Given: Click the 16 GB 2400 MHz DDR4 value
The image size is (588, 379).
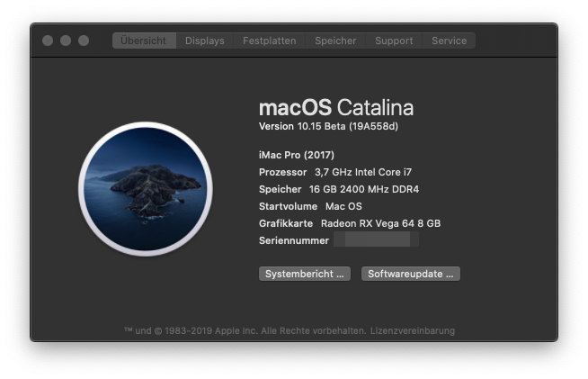Looking at the screenshot, I should pyautogui.click(x=364, y=189).
